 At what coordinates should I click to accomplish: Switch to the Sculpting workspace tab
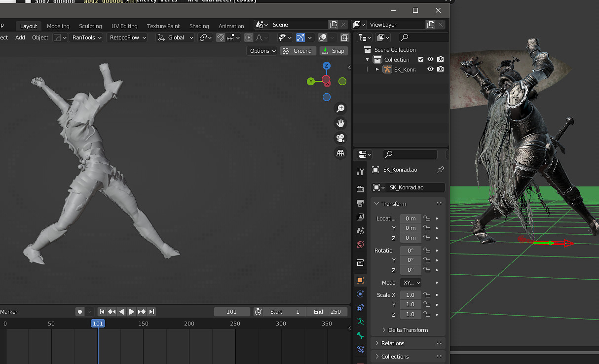pyautogui.click(x=90, y=26)
